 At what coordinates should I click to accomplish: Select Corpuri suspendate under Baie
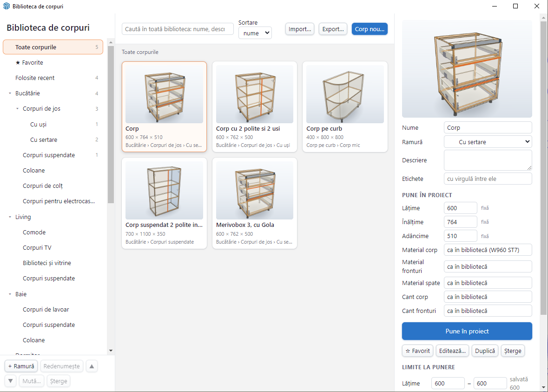(53, 325)
